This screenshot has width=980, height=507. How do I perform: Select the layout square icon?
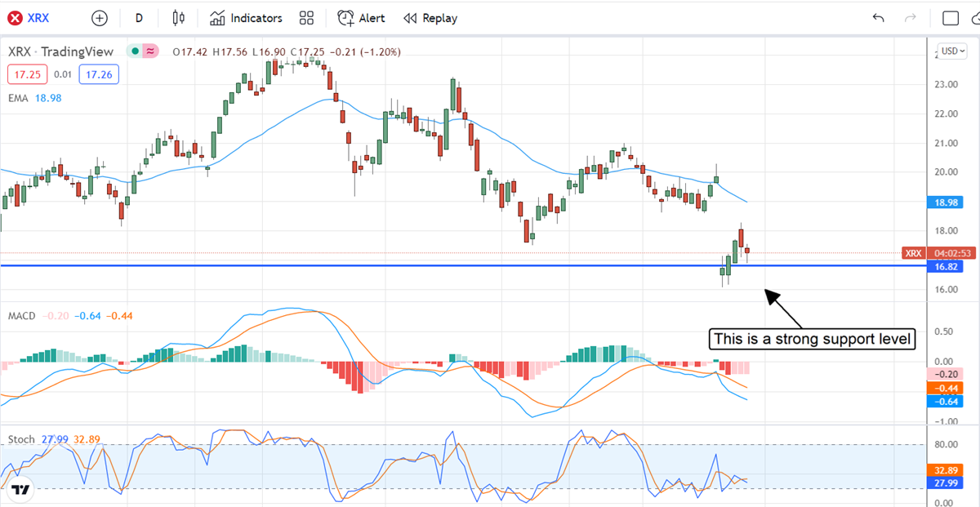coord(950,18)
